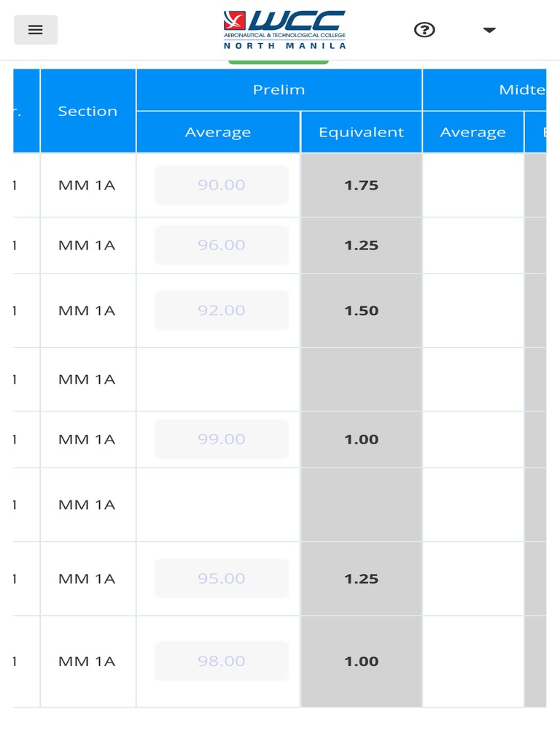
Task: Click the green bar below the logo
Action: pyautogui.click(x=278, y=62)
